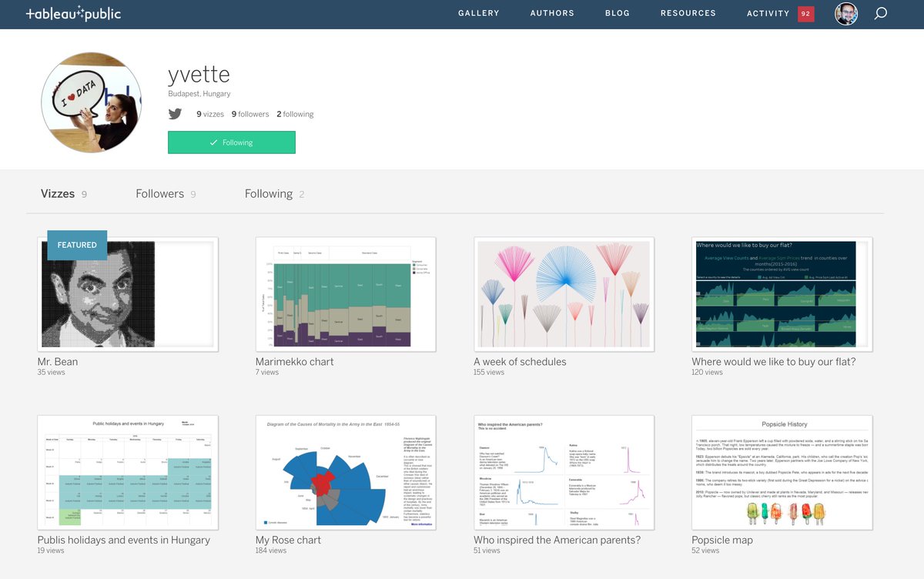This screenshot has height=579, width=924.
Task: Open the Popsicle History thumbnail
Action: coord(782,473)
